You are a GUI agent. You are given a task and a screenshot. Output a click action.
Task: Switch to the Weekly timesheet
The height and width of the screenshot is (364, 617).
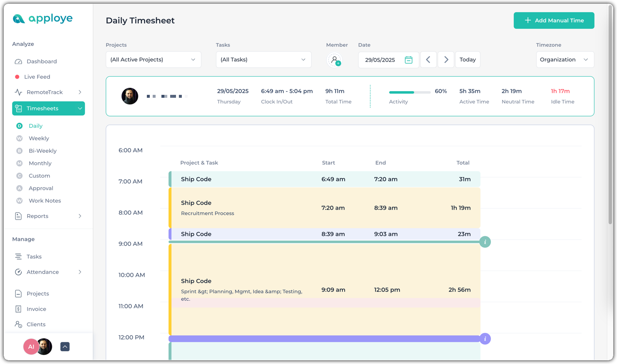coord(39,139)
